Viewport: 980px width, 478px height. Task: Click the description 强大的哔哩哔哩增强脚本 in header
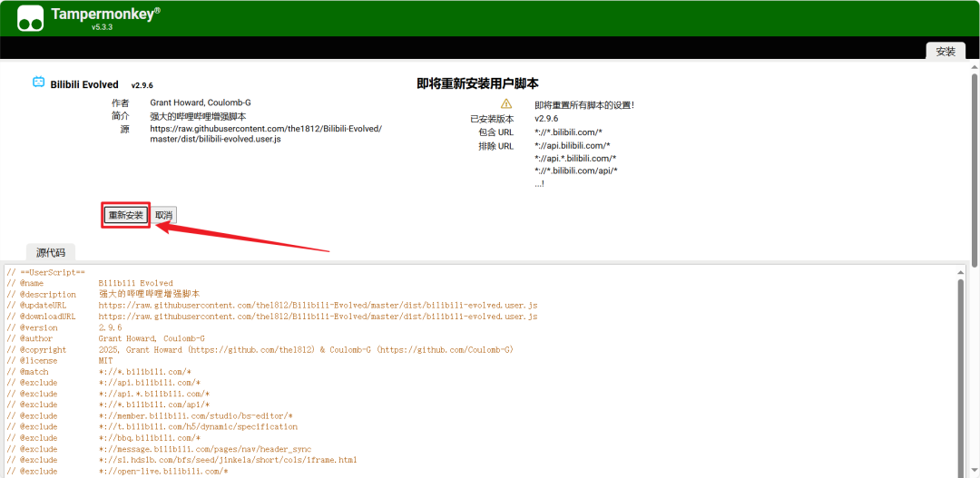click(x=198, y=116)
